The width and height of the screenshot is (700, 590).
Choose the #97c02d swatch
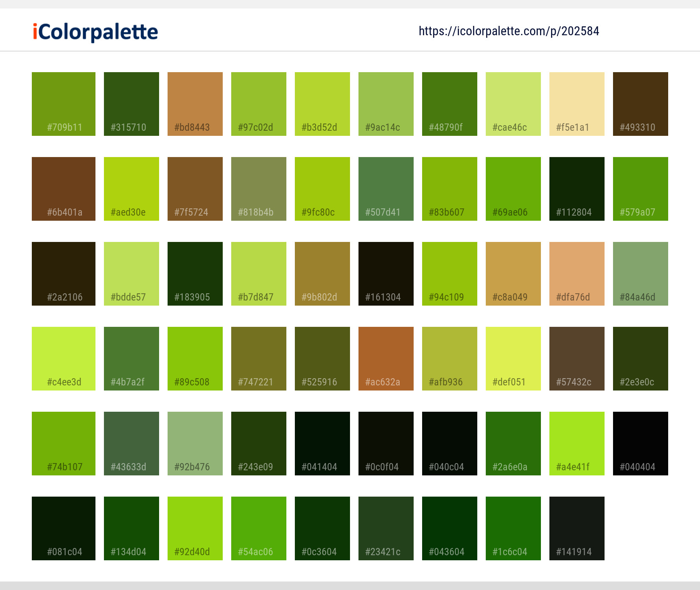[x=259, y=104]
